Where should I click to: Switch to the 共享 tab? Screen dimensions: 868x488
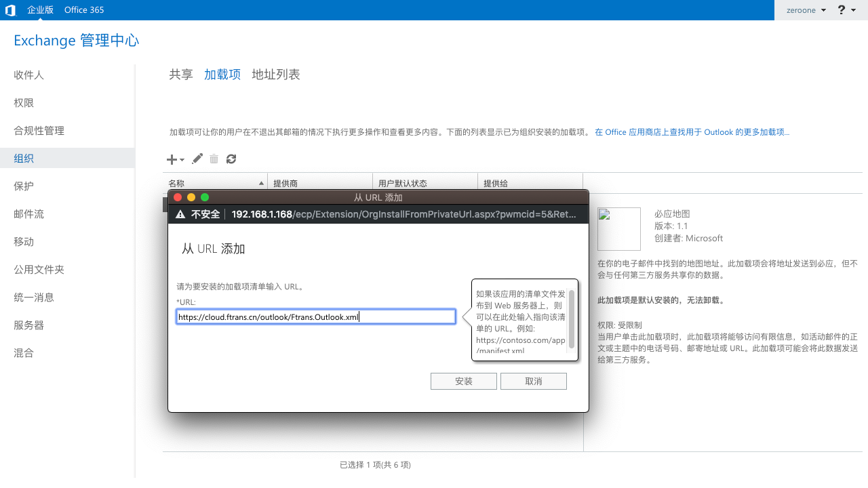click(180, 75)
